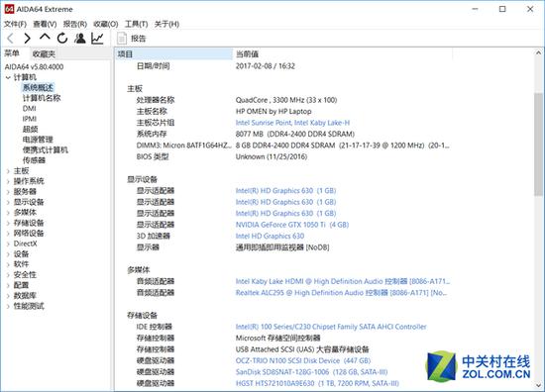Click the vertical scrollbar thumb
Image resolution: width=545 pixels, height=392 pixels.
click(538, 145)
